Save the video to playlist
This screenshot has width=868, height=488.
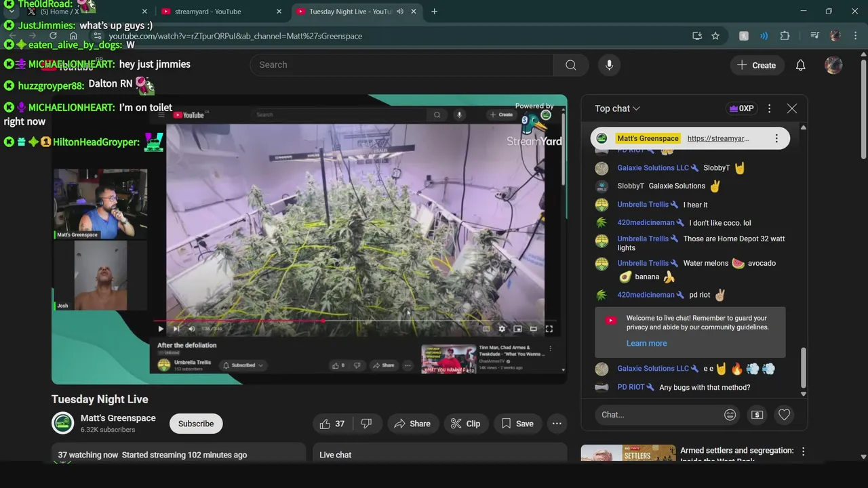point(517,424)
